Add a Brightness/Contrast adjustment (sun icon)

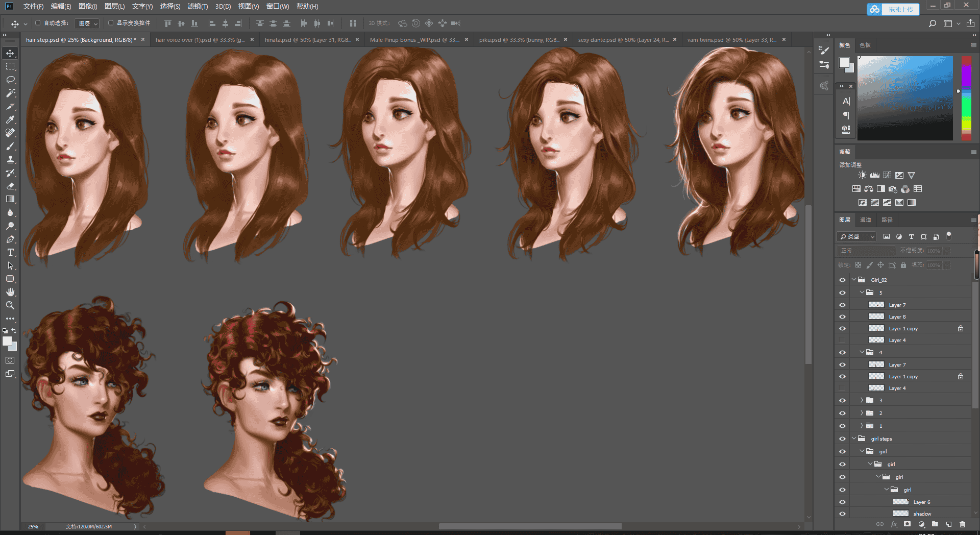862,175
